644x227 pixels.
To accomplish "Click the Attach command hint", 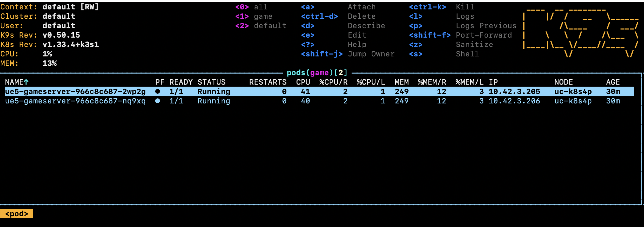I will (362, 7).
